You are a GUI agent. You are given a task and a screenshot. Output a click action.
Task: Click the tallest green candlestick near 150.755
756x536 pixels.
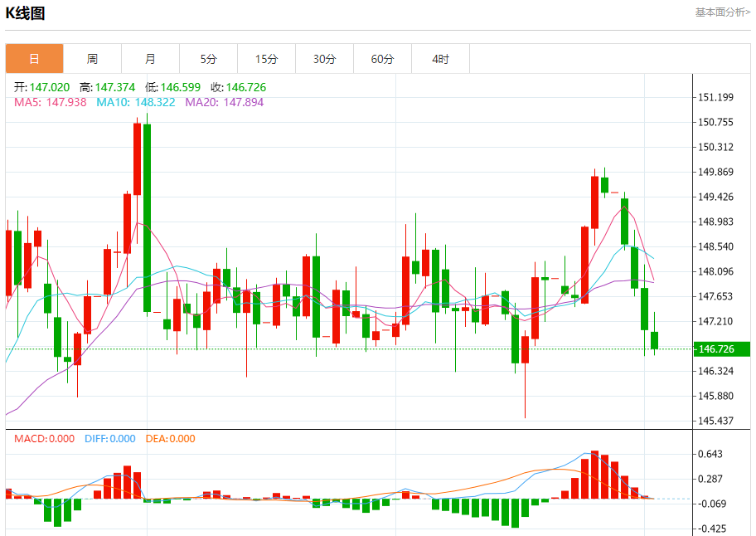[x=147, y=217]
